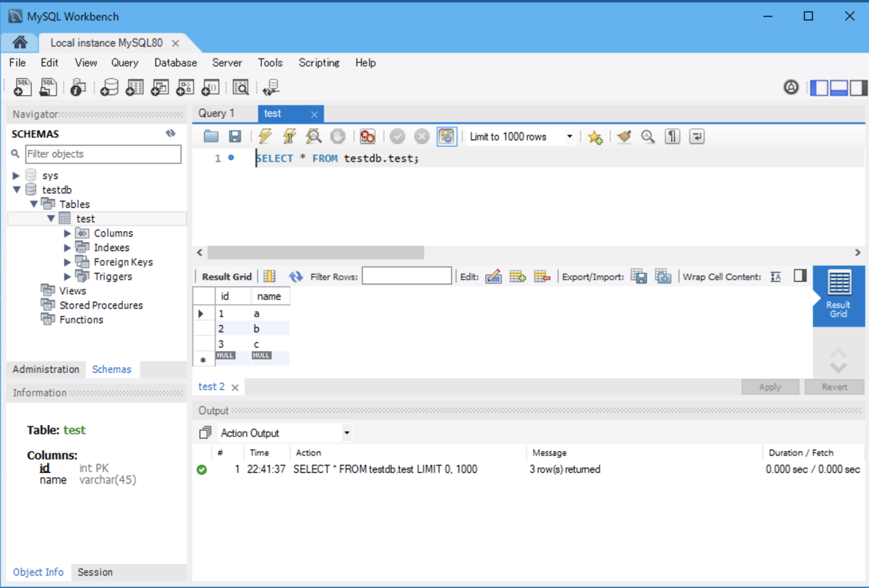Create a new view toolbar icon
This screenshot has height=588, width=869.
(160, 88)
